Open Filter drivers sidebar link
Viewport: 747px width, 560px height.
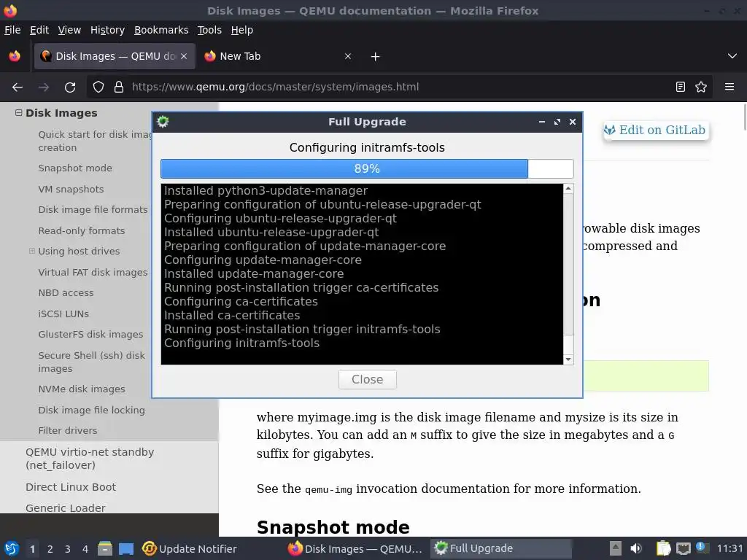[x=68, y=430]
